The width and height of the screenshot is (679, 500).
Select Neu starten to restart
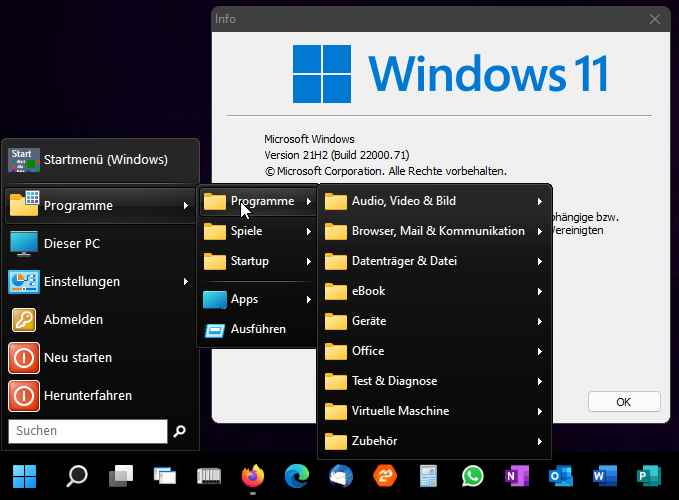pos(100,358)
